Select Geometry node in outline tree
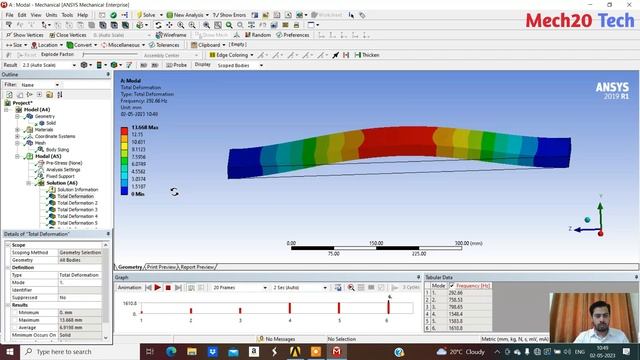Viewport: 640px width, 360px height. point(44,116)
